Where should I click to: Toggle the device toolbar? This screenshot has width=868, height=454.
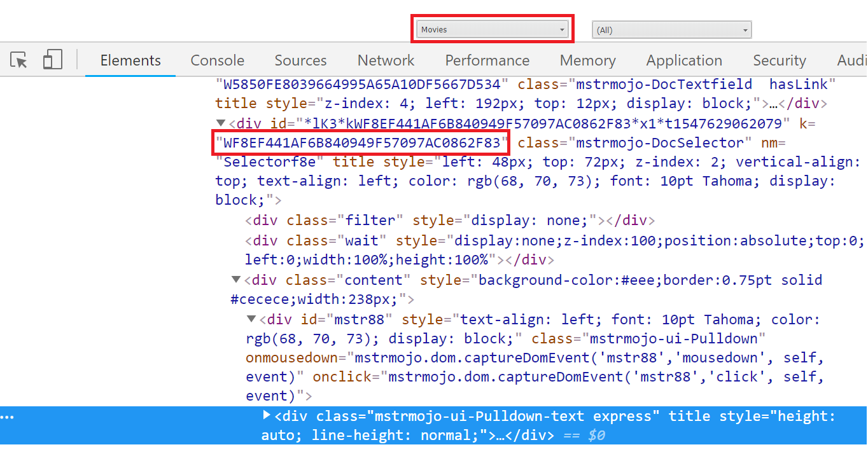52,59
